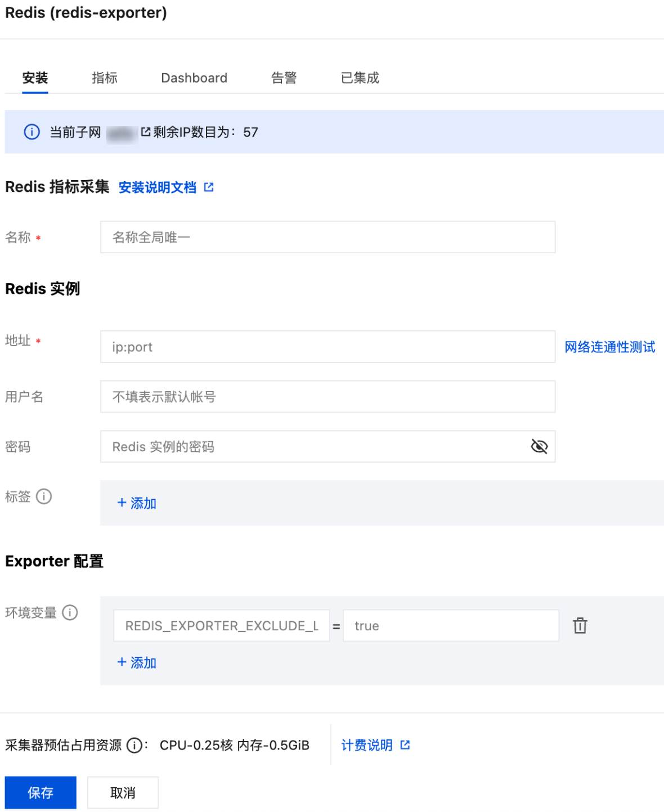Switch to the 安装 tab
664x812 pixels.
(35, 78)
